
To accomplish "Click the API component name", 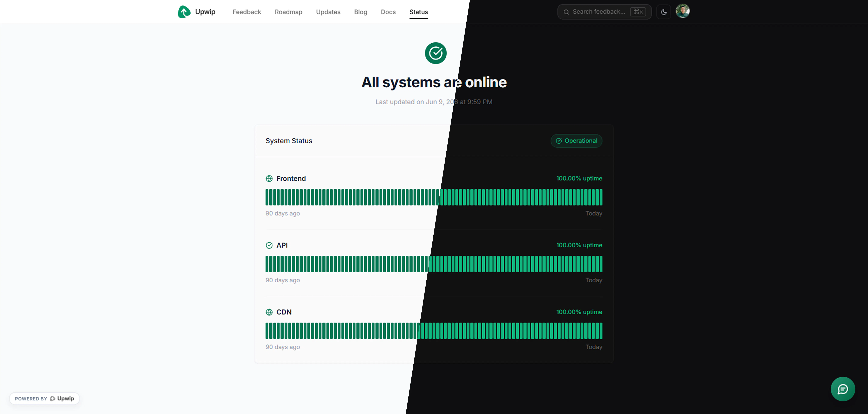I will (x=282, y=245).
